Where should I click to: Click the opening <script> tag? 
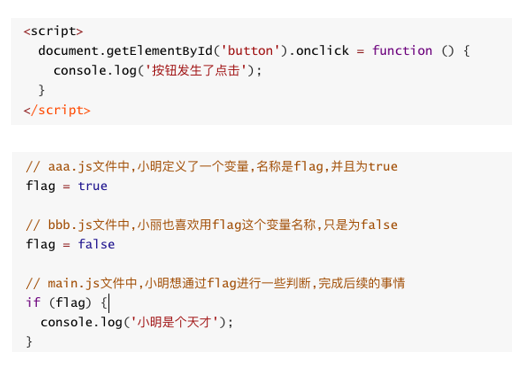(53, 31)
